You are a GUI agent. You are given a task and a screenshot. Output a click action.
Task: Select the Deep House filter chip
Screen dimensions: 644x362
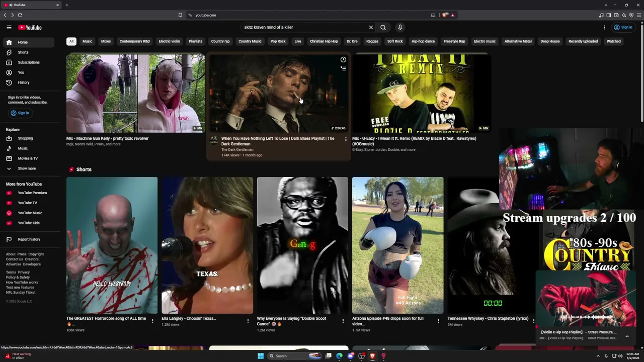(550, 41)
